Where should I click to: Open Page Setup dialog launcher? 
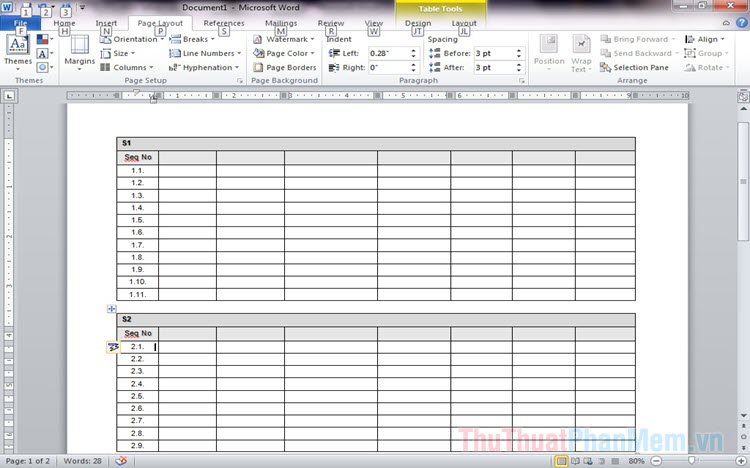coord(240,81)
